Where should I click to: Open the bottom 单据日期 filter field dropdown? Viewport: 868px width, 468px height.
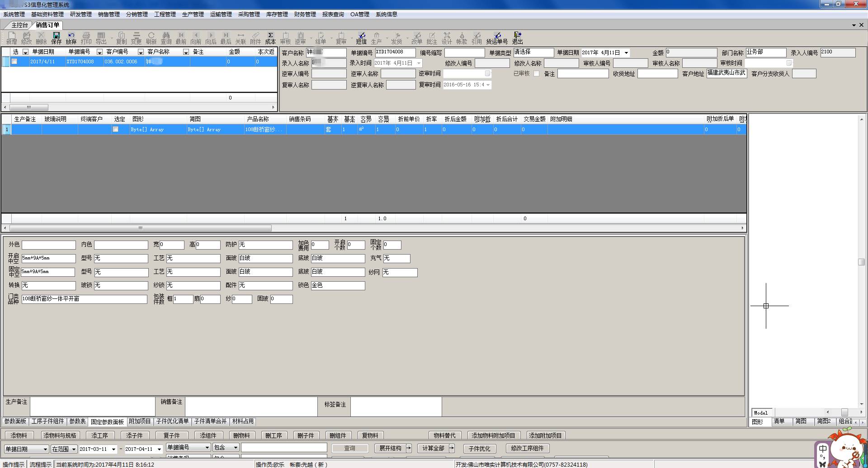click(45, 449)
